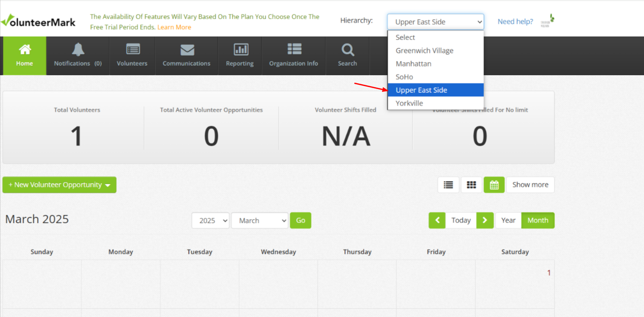The width and height of the screenshot is (644, 317).
Task: Toggle calendar to Month view
Action: (538, 220)
